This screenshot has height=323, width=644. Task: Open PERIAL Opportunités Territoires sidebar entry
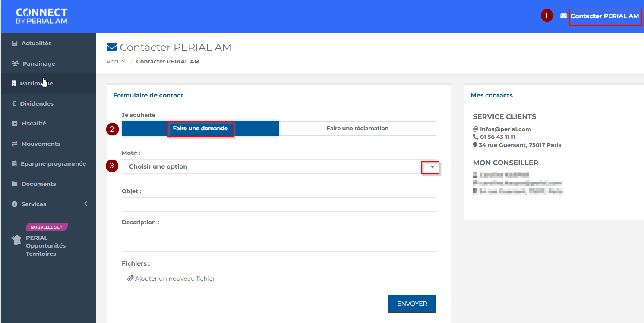pos(46,246)
